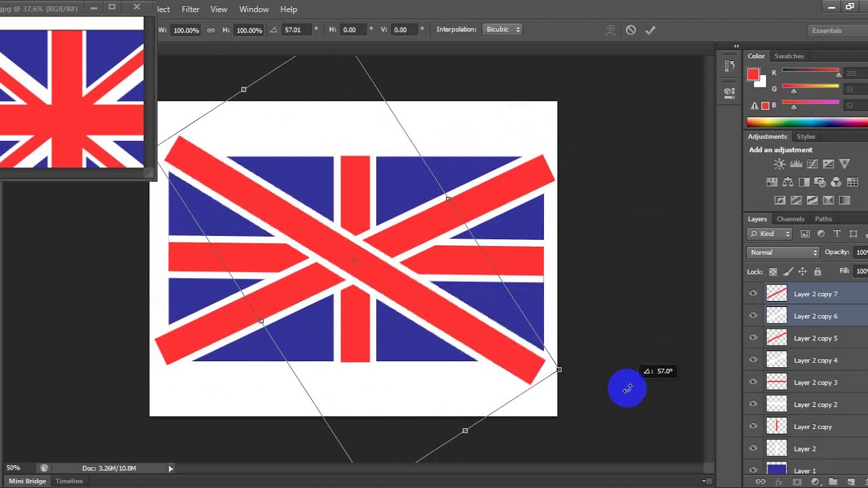Screen dimensions: 868x488
Task: Open the Mini Bridge tab
Action: click(x=27, y=481)
